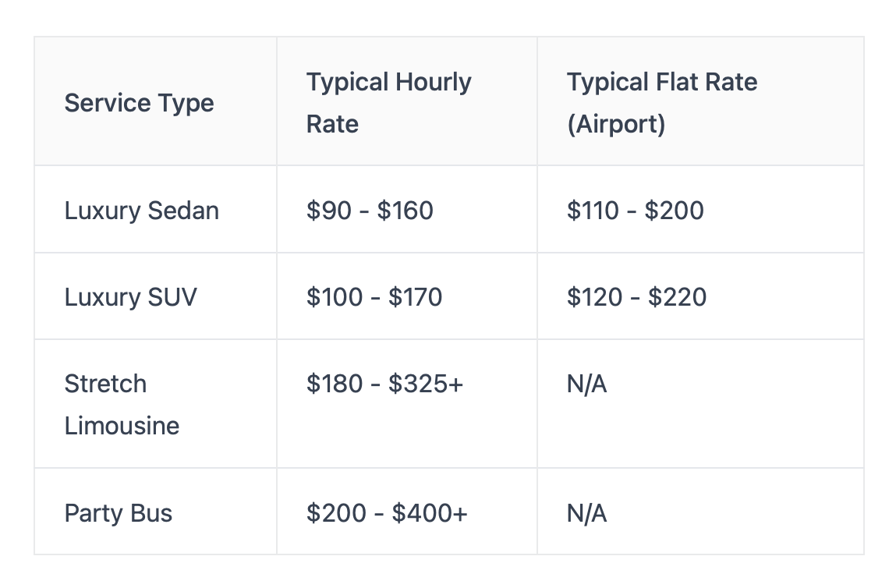Click the word (Airport) in the header
The height and width of the screenshot is (588, 896).
(x=616, y=124)
